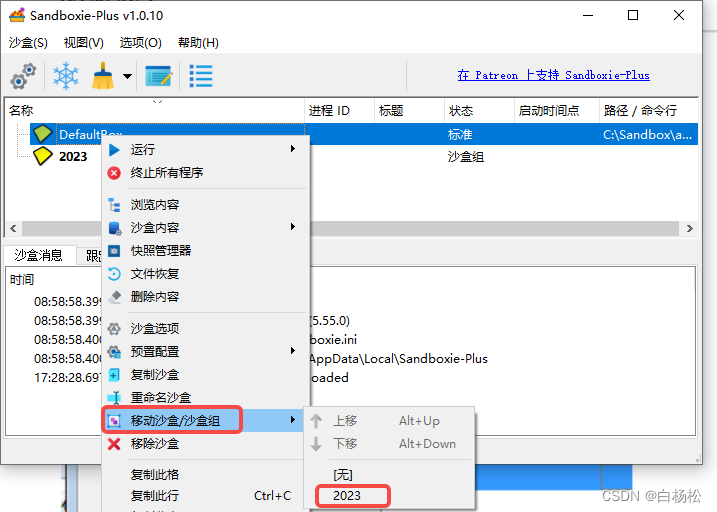Click the eraser icon beside 删除内容
The image size is (717, 512).
point(114,297)
